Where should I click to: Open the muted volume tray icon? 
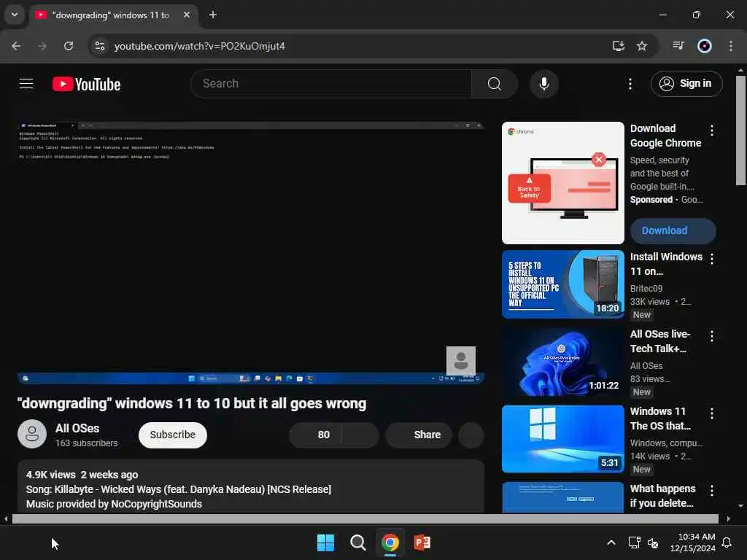coord(653,542)
